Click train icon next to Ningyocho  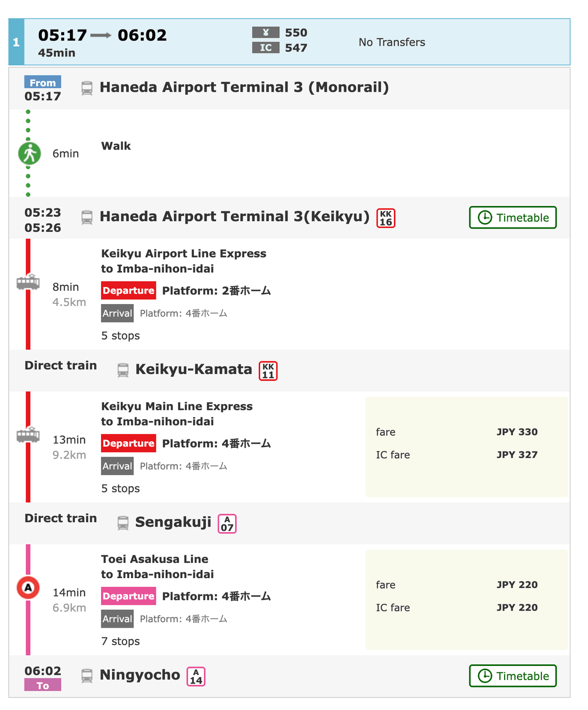87,676
